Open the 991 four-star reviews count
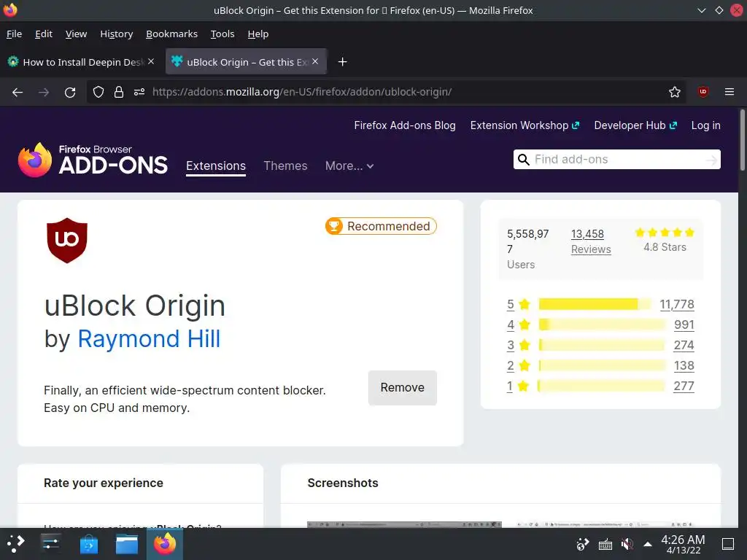Viewport: 747px width, 560px height. pos(684,324)
